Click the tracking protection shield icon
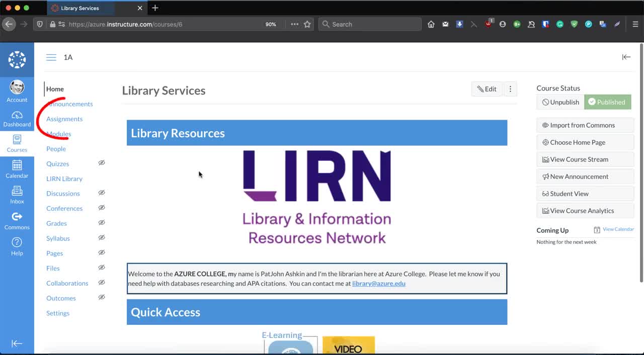 click(40, 24)
